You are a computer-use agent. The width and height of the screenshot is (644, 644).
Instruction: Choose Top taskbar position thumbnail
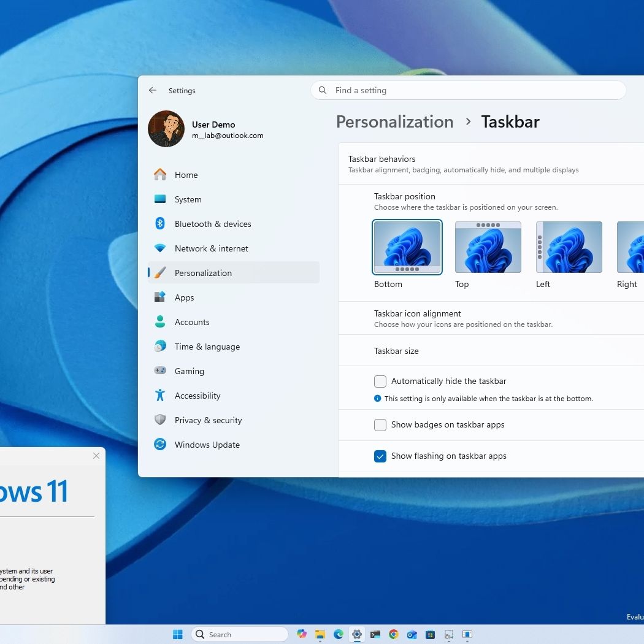point(488,247)
